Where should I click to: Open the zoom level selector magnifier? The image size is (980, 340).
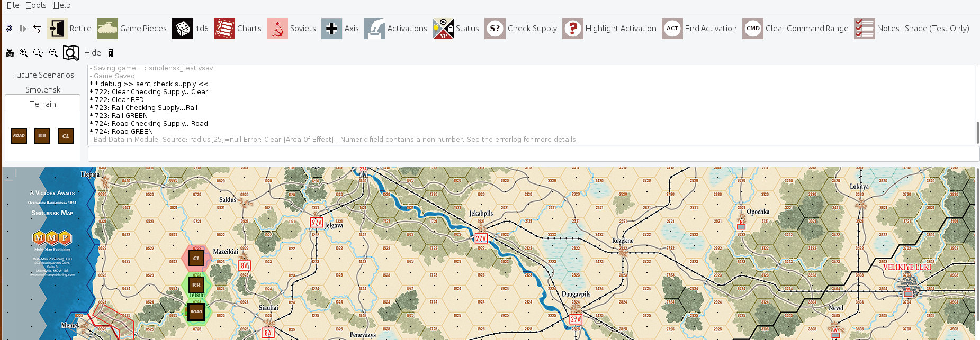coord(38,53)
